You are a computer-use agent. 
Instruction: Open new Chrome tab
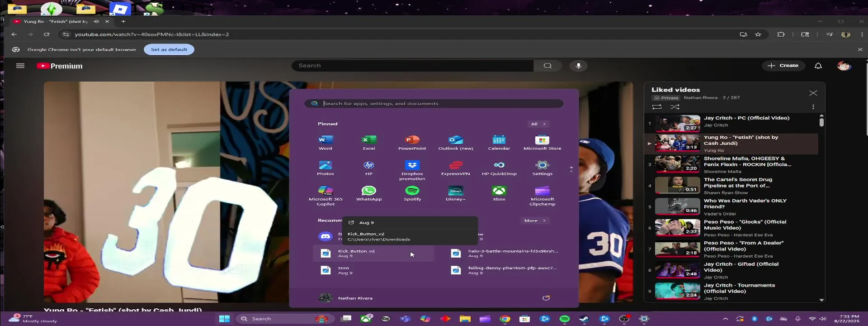[123, 21]
